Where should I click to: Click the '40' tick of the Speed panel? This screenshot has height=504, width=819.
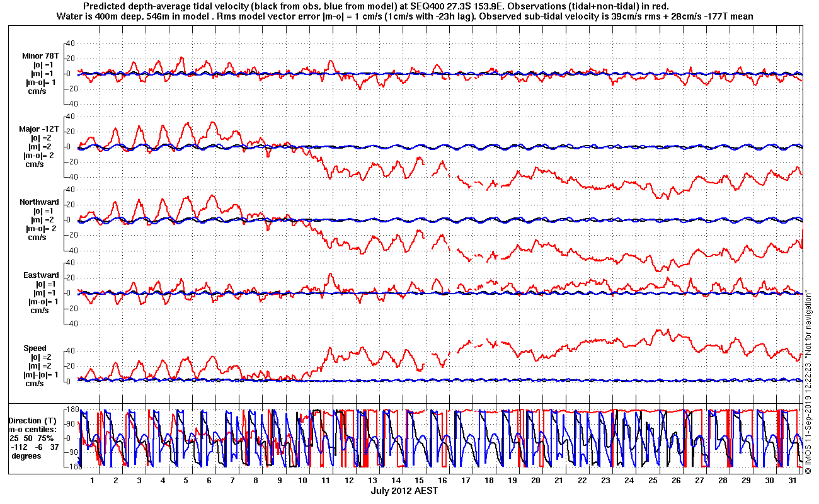coord(71,351)
